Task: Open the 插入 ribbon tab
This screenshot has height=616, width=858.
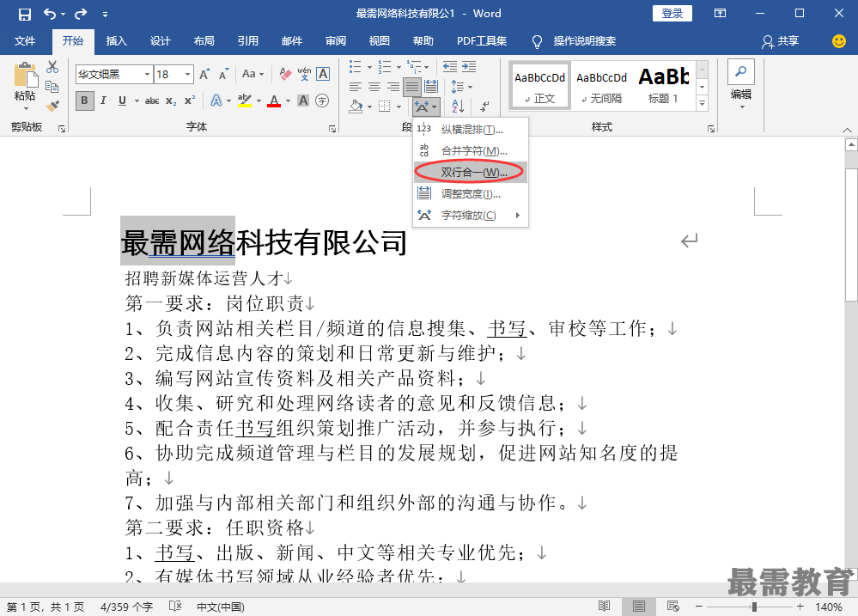Action: click(117, 41)
